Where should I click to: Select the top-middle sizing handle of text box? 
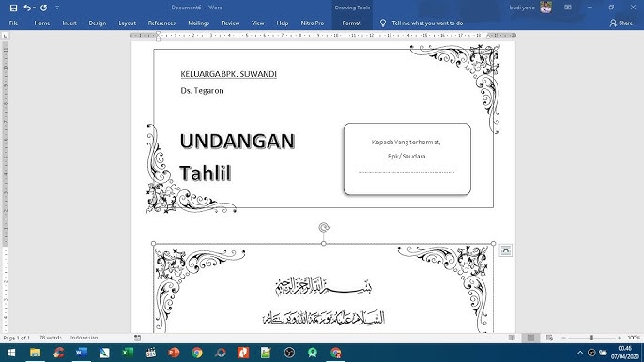324,244
